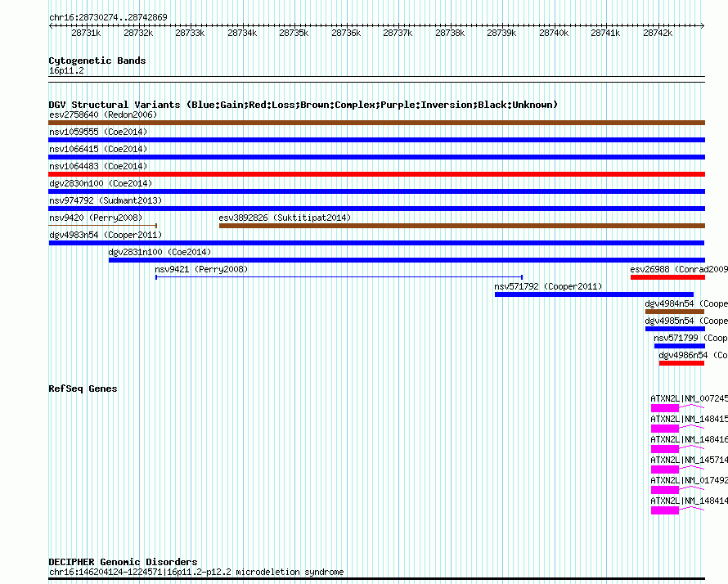Click the magenta exon block of ATXN2L|NM_017492
This screenshot has height=584, width=728.
click(x=665, y=490)
